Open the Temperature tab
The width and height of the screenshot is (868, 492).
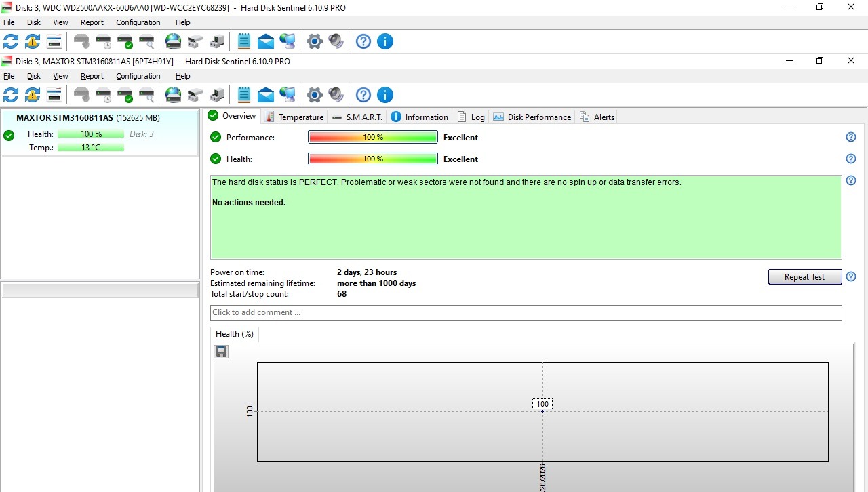[294, 117]
